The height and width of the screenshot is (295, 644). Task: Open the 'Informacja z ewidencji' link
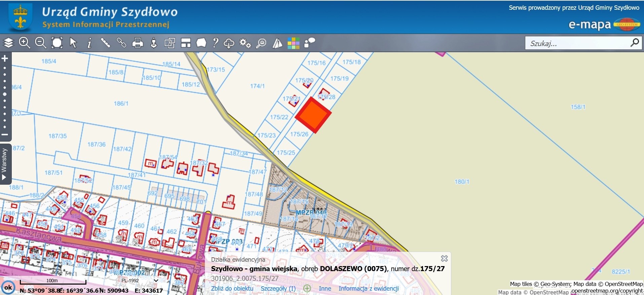click(x=369, y=288)
